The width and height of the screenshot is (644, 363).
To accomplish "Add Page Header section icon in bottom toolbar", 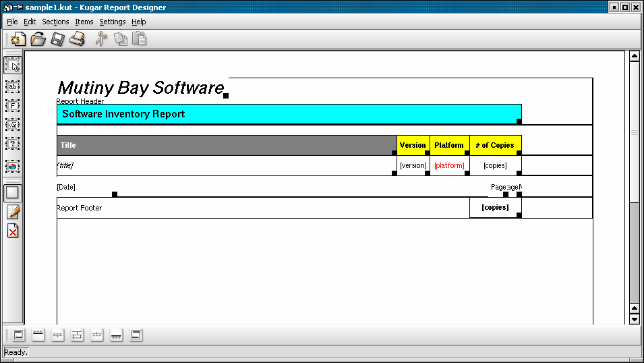I will coord(38,335).
